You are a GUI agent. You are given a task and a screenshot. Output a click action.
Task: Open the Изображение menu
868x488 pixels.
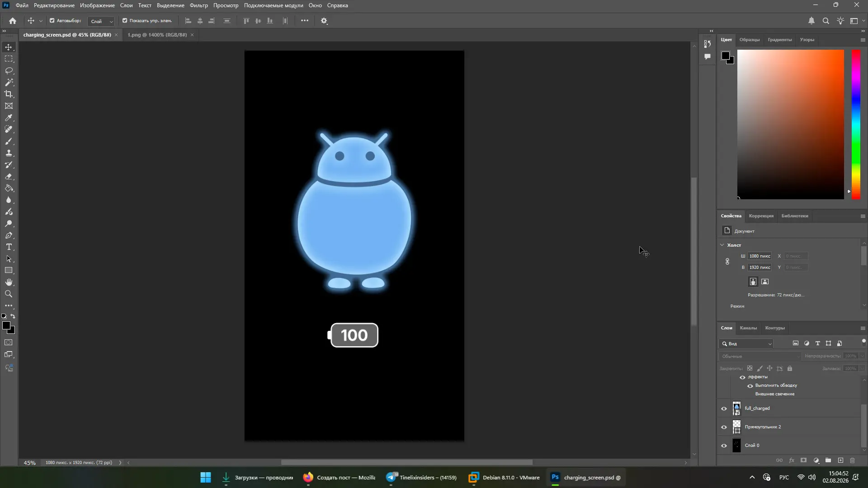pos(97,5)
